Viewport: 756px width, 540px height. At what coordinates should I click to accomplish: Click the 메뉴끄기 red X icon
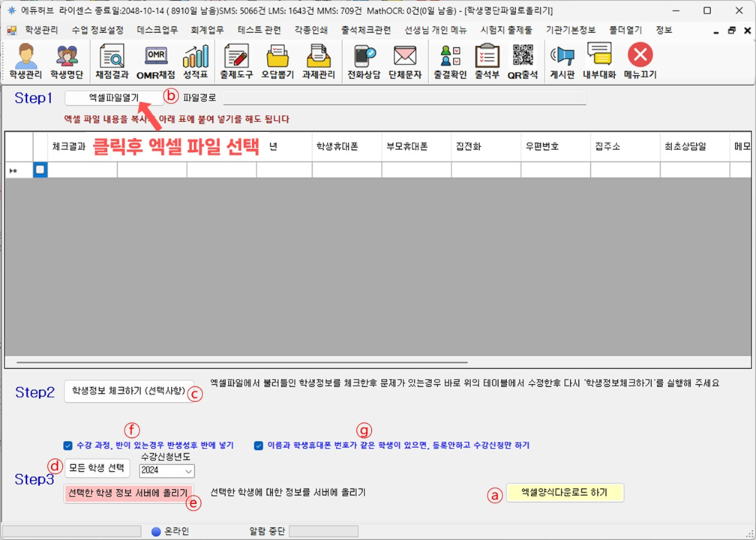click(640, 61)
